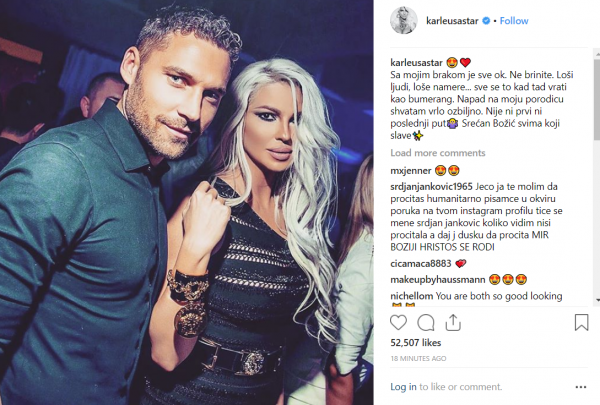
Task: Like the post with heart icon
Action: pyautogui.click(x=398, y=323)
